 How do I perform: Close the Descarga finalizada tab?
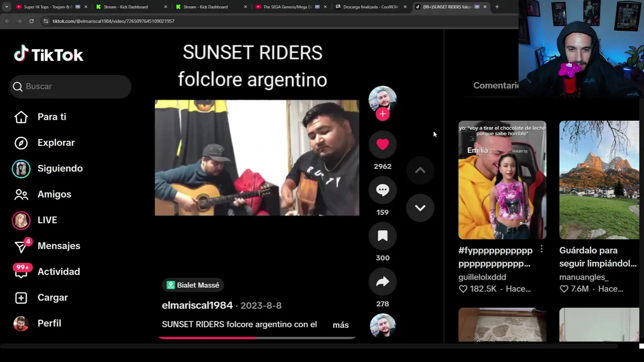(405, 7)
